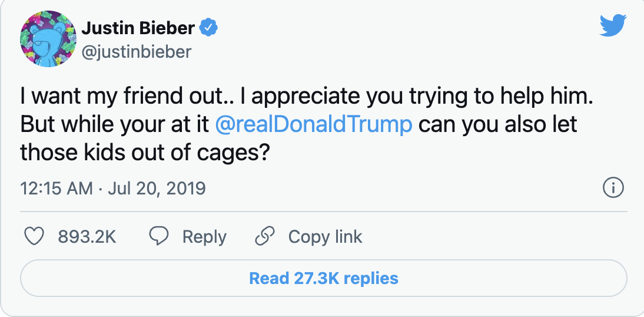
Task: Click the chain link icon
Action: coord(265,237)
